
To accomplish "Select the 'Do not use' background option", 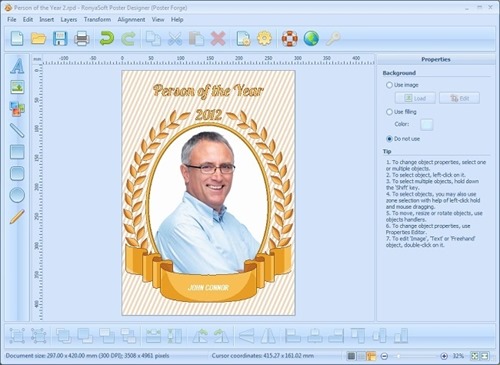I will click(x=389, y=139).
